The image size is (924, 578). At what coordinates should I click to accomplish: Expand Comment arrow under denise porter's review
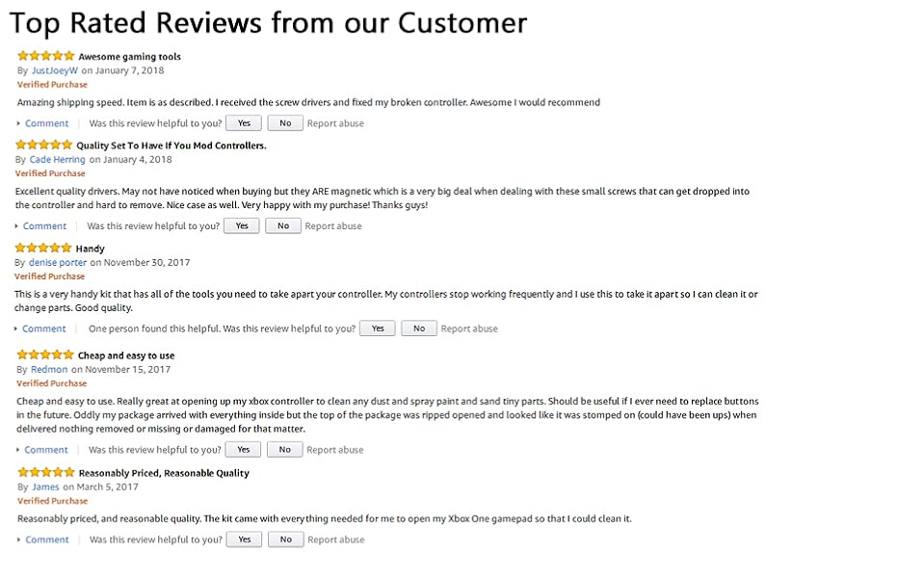click(x=17, y=328)
